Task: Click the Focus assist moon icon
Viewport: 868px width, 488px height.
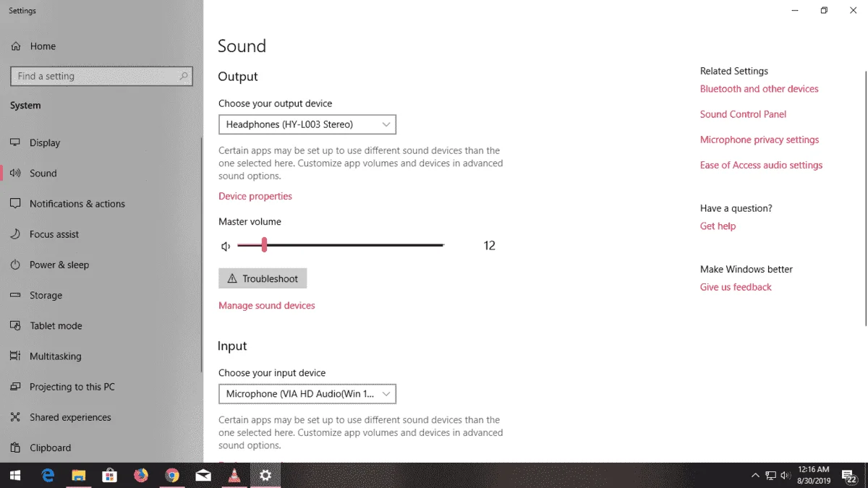Action: click(15, 234)
